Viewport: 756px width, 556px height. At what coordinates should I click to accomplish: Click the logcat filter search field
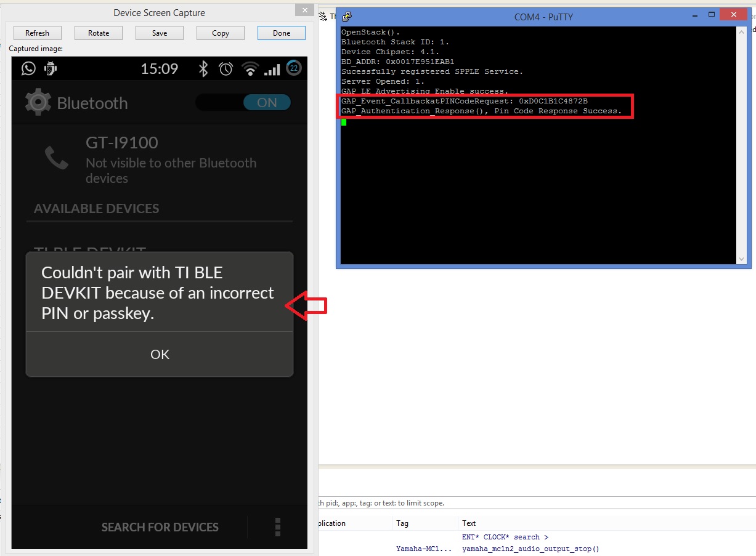point(536,503)
